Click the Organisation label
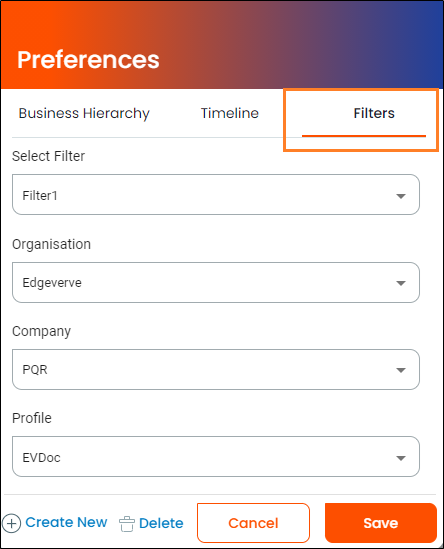This screenshot has height=549, width=444. (51, 244)
